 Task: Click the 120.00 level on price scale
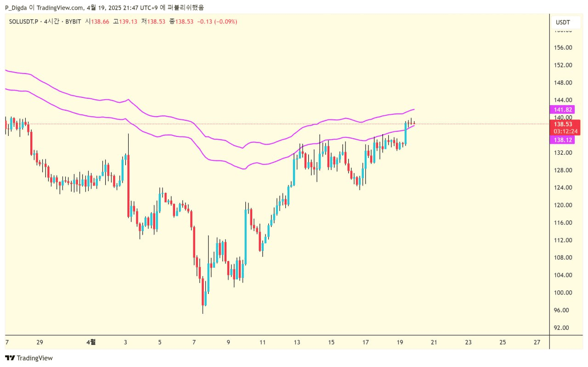point(563,205)
